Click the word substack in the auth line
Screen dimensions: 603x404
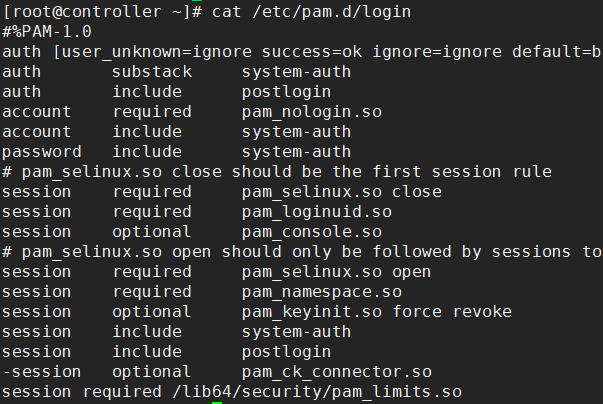(152, 71)
